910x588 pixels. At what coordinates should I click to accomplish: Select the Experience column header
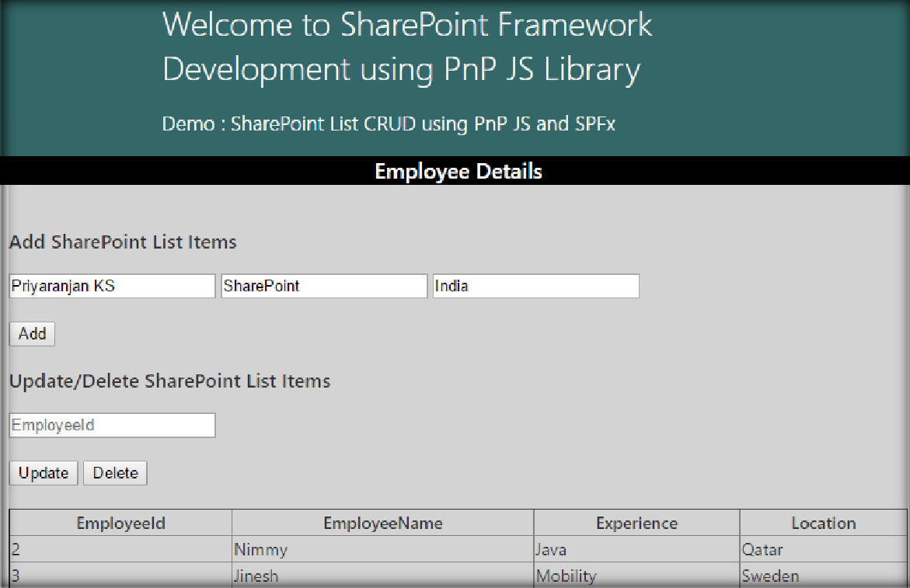pos(636,523)
